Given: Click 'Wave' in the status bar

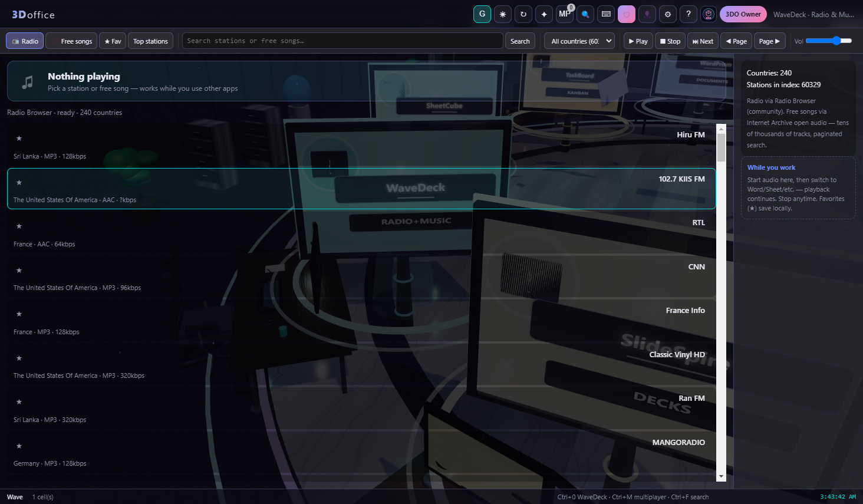Looking at the screenshot, I should pyautogui.click(x=15, y=497).
